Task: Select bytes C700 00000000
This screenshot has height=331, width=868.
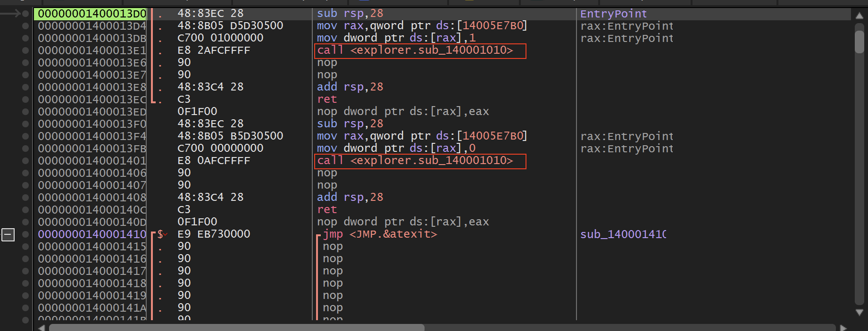Action: pos(220,149)
